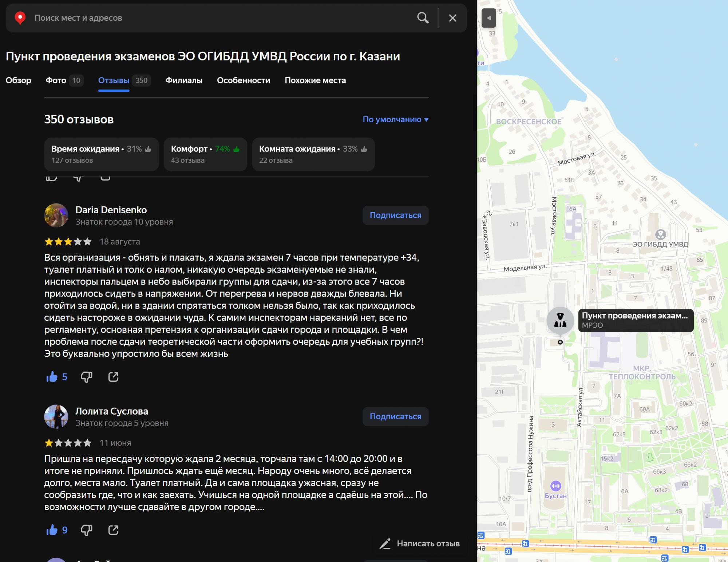Like Лолита Суслова's review
728x562 pixels.
[52, 530]
